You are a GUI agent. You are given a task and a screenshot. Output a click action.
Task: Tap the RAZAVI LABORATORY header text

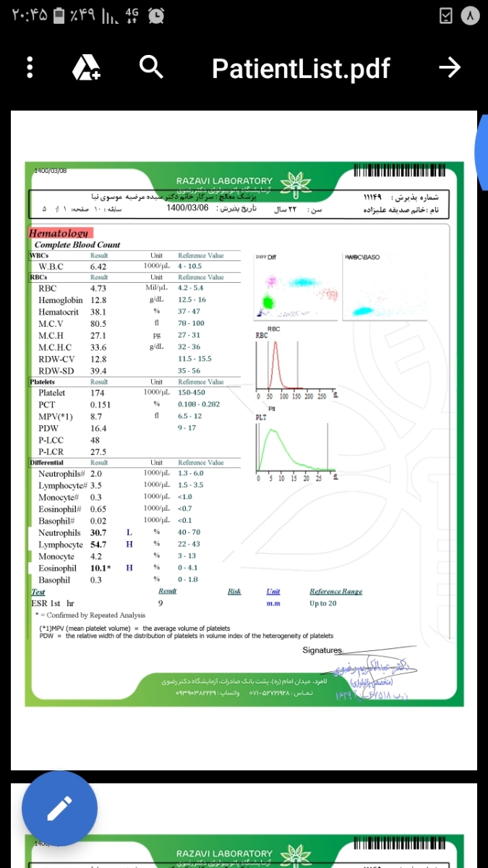pos(225,181)
